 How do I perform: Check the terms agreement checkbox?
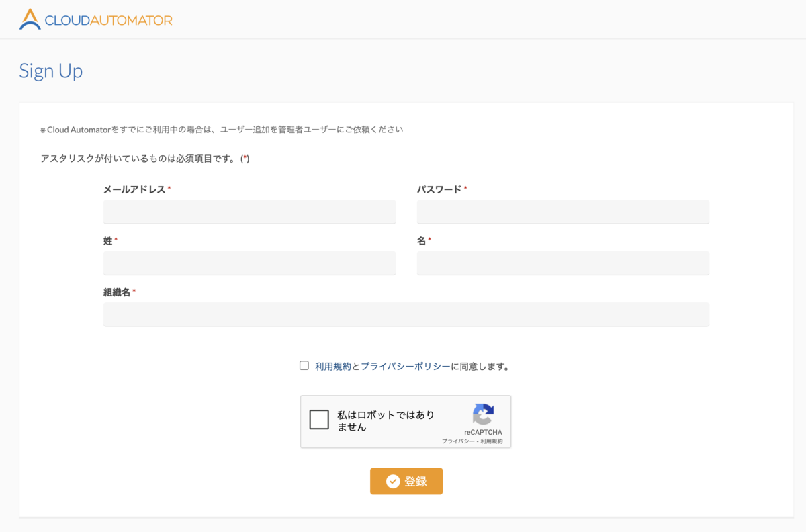(x=304, y=365)
